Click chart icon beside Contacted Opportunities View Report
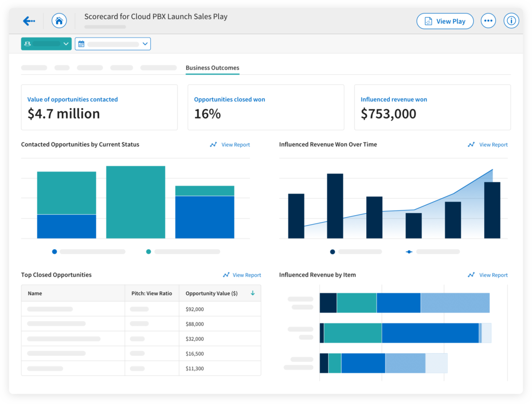 pos(214,145)
